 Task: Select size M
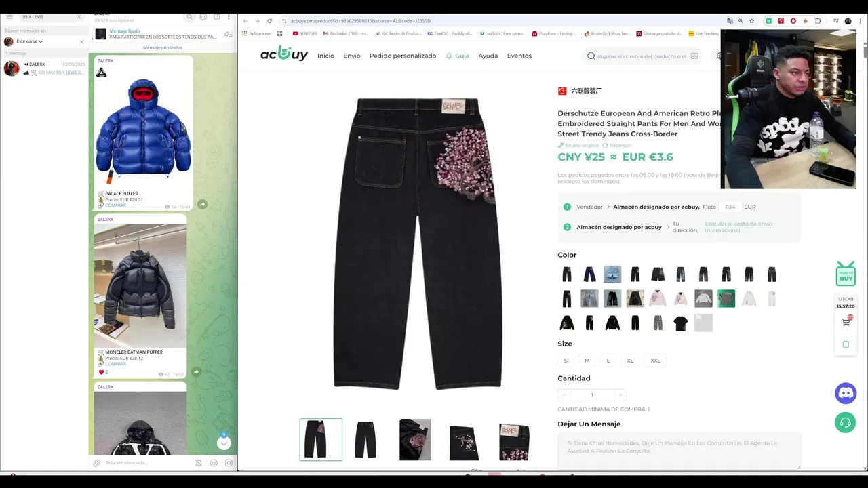coord(587,361)
